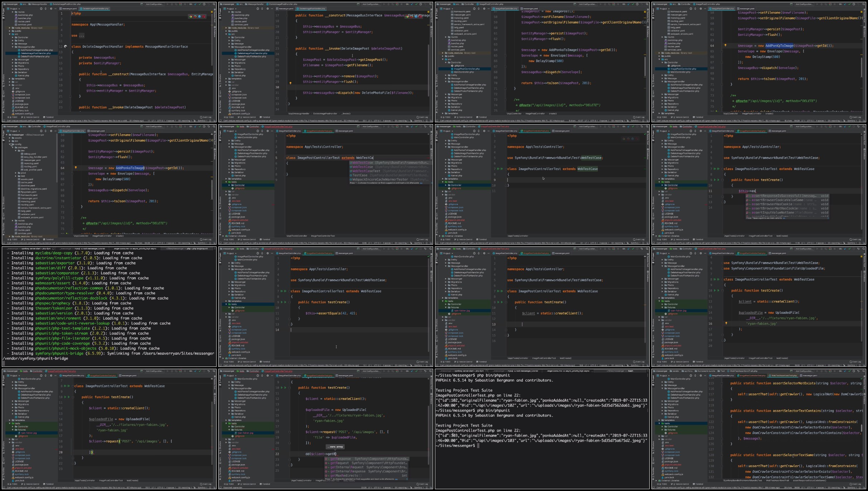Choose WebTestCaseTest suggestion in autocomplete popup
This screenshot has width=868, height=491.
[x=391, y=171]
